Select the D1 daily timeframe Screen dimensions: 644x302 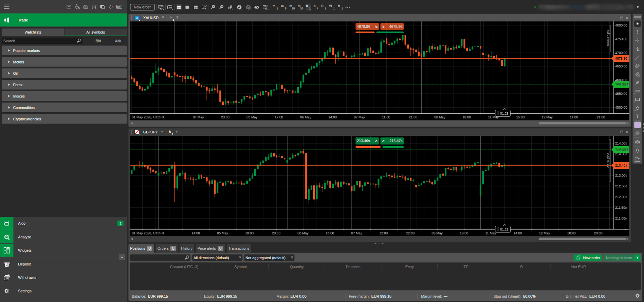[x=324, y=7]
